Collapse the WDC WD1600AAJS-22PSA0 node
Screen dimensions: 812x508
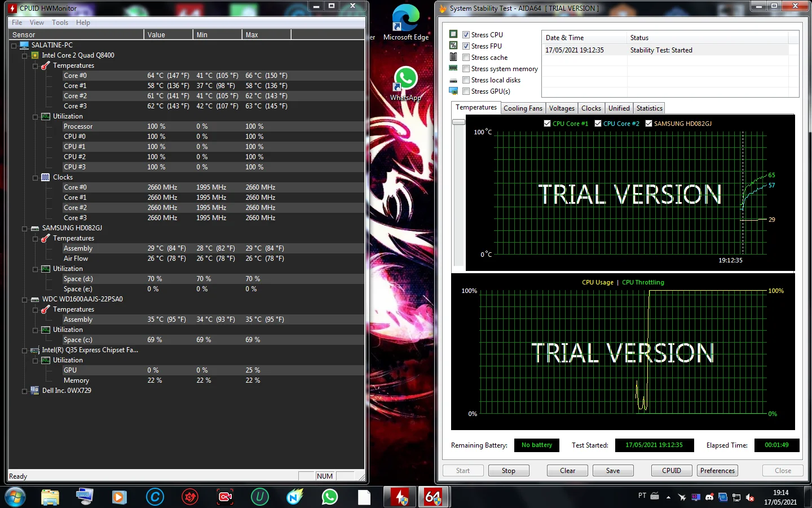pyautogui.click(x=25, y=300)
